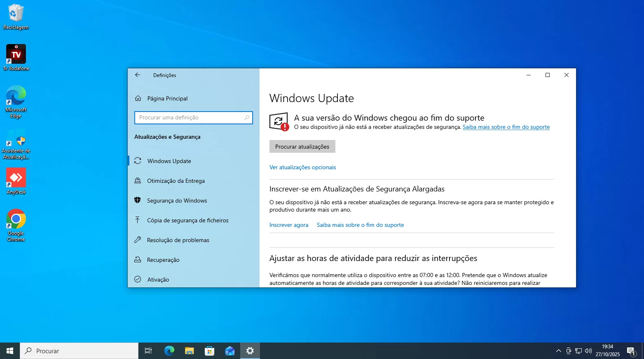The image size is (644, 359).
Task: Select the Otimização da Entrega sidebar icon
Action: [138, 180]
